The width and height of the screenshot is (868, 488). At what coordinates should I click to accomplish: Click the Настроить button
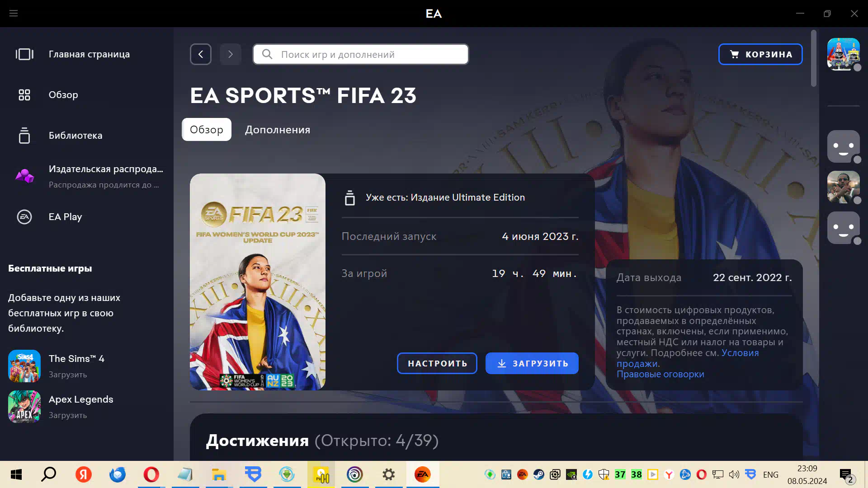[437, 363]
